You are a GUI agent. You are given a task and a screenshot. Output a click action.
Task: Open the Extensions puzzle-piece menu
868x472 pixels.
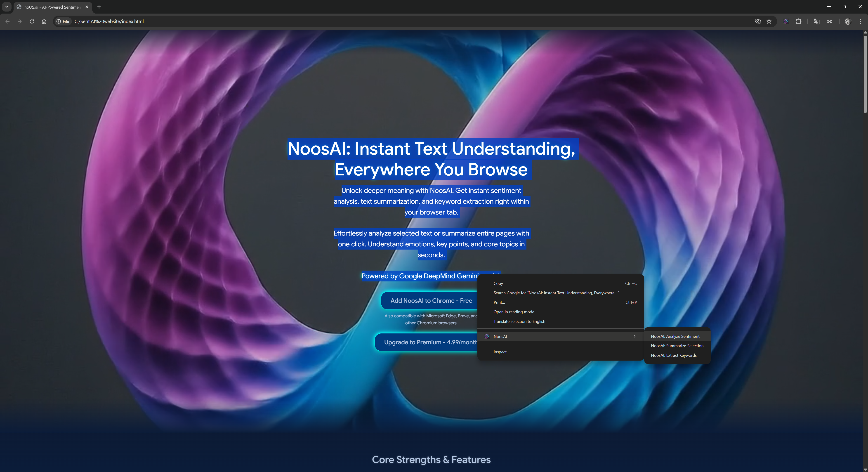point(798,21)
